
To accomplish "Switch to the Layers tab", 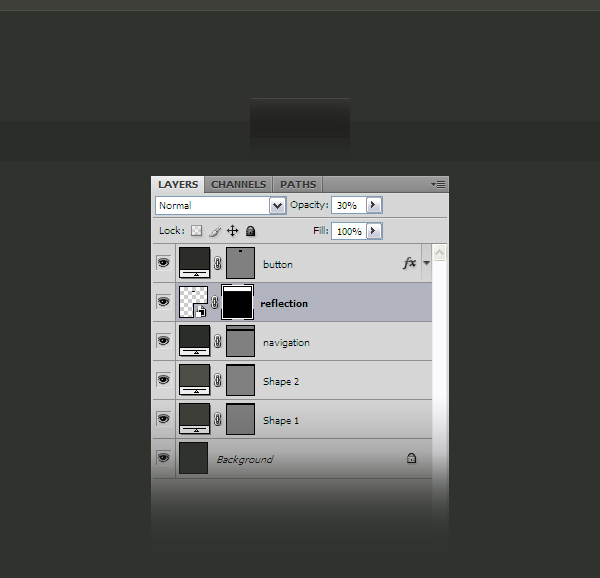I will tap(178, 184).
